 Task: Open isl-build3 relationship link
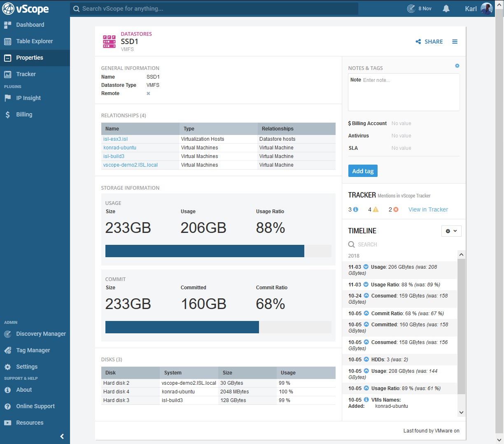point(114,156)
